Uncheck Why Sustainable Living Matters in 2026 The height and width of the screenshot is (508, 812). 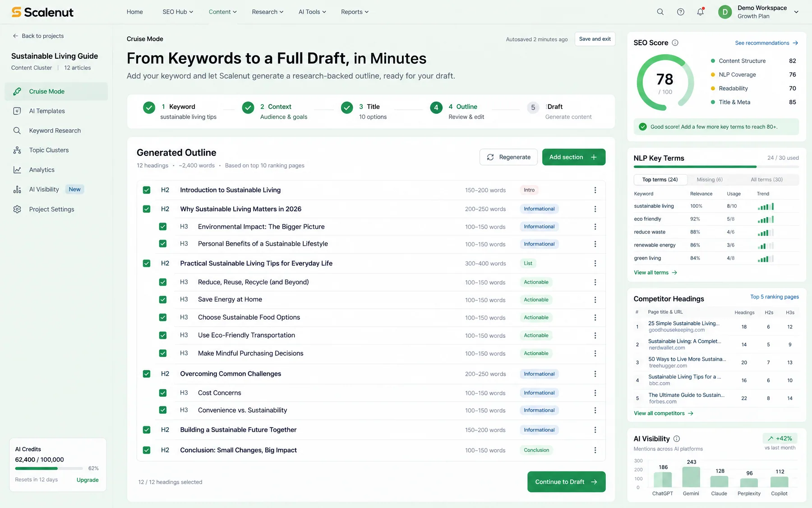147,209
